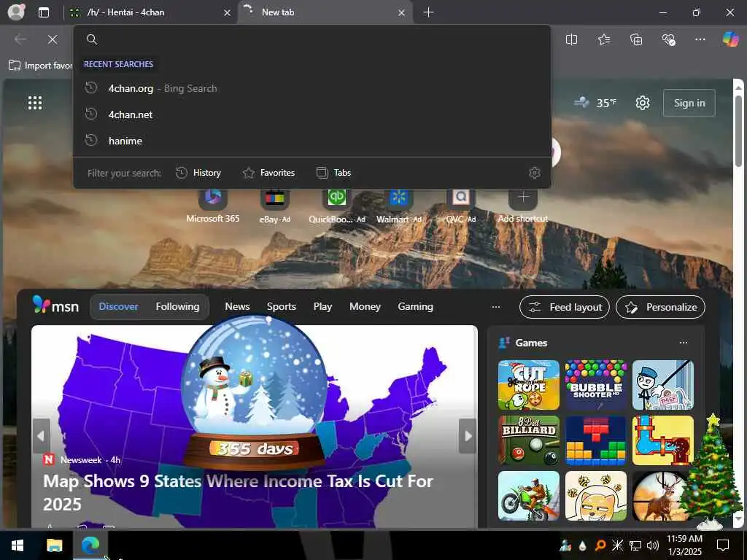Screen dimensions: 747x560
Task: Click Import favorites in the bookmarks bar
Action: coord(41,65)
